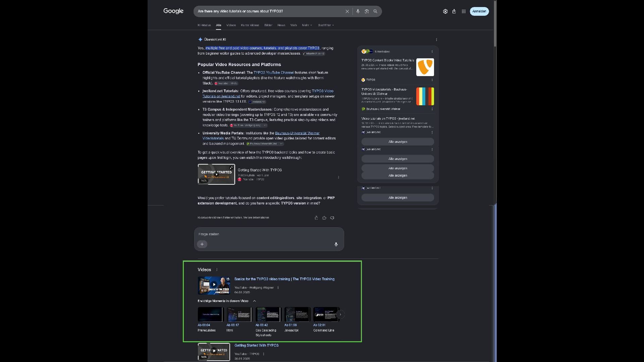The height and width of the screenshot is (362, 644).
Task: Open TYPO3 Video Tutorials on jweiland.net link
Action: point(268,94)
